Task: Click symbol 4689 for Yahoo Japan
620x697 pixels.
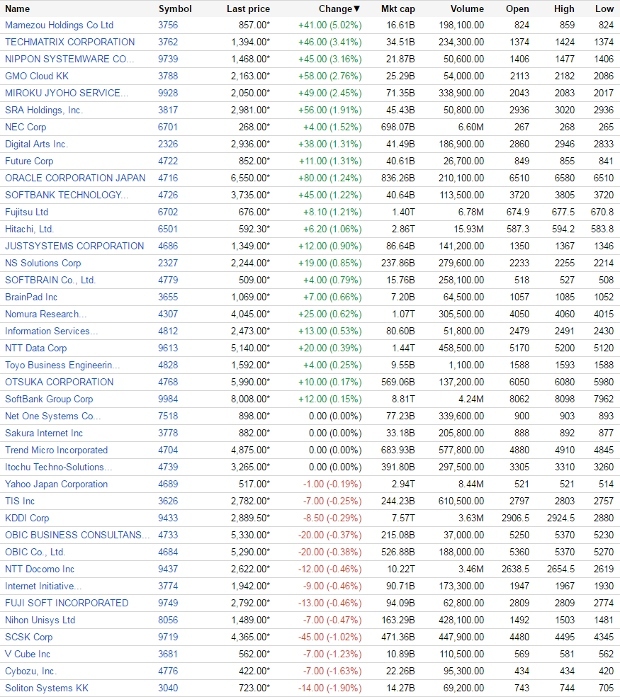Action: click(x=168, y=484)
